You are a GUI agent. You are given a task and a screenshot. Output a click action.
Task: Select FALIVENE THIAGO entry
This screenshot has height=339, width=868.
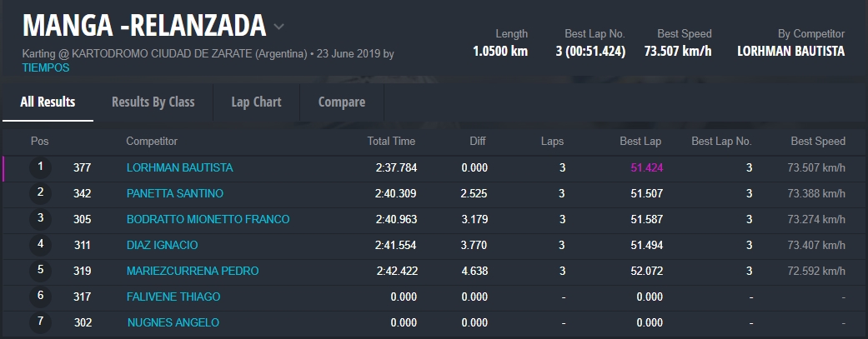coord(172,297)
